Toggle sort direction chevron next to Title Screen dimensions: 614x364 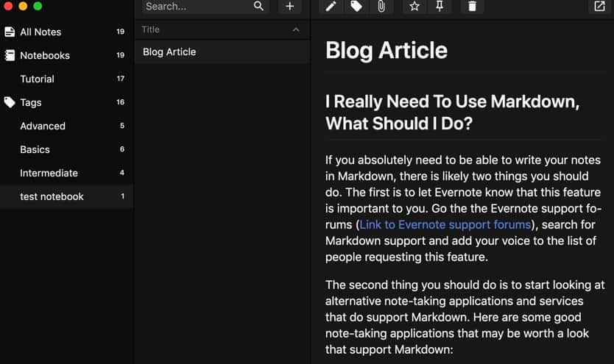(x=296, y=29)
